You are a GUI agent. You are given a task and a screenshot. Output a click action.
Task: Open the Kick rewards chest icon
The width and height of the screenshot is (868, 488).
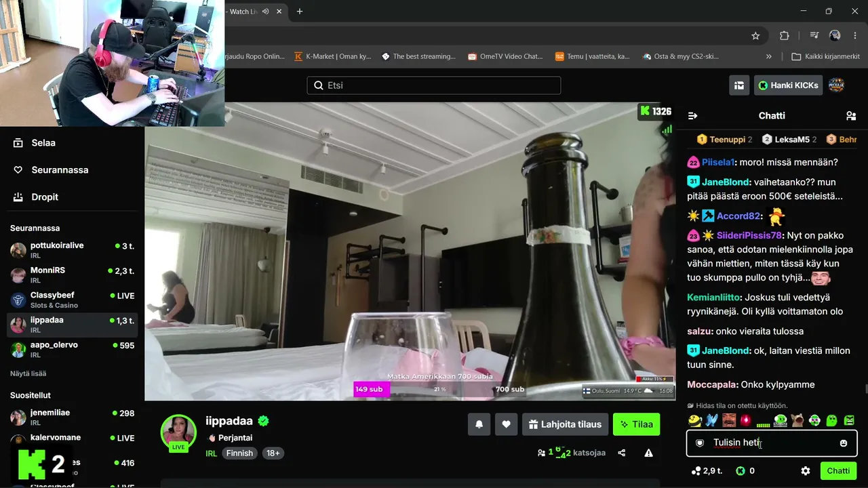[739, 85]
